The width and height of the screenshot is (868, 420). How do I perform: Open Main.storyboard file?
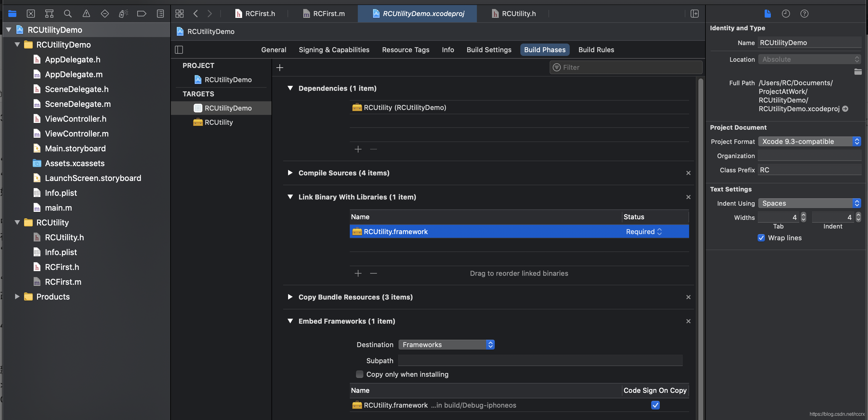click(75, 149)
